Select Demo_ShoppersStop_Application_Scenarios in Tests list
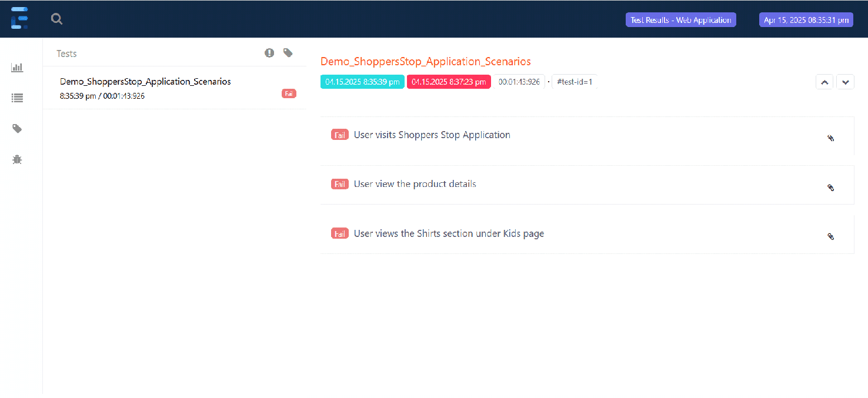Screen dimensions: 868x398 click(174, 88)
